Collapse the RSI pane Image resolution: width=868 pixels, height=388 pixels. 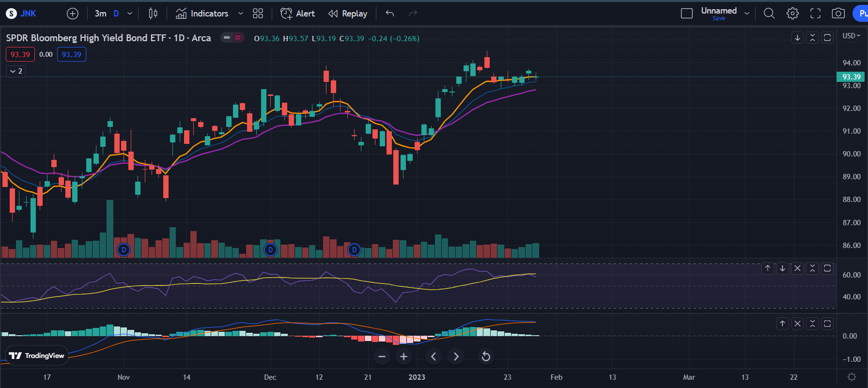click(813, 268)
